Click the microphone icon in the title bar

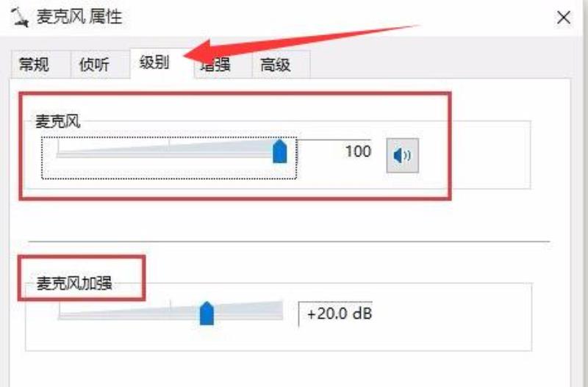19,17
